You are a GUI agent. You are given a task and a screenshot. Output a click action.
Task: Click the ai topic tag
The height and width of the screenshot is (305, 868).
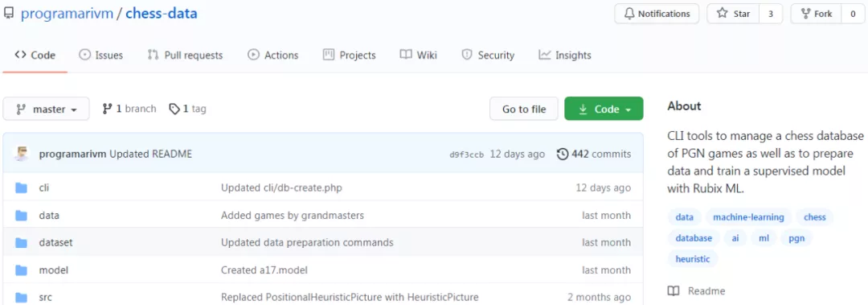tap(735, 238)
